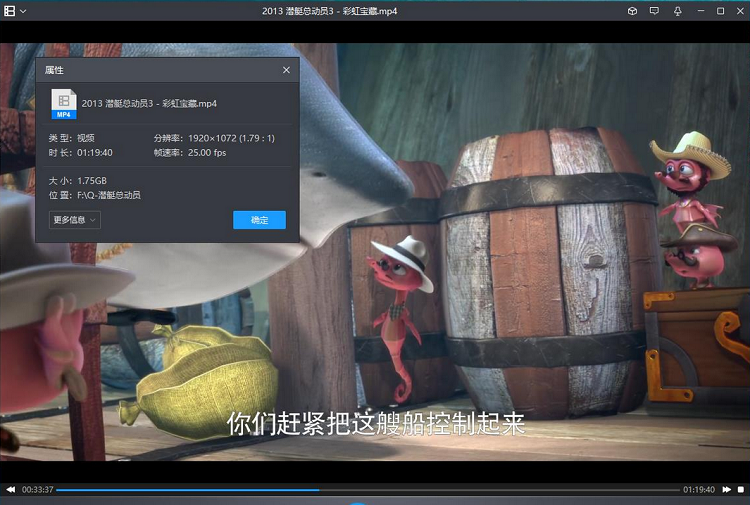The width and height of the screenshot is (750, 505).
Task: Close the video player window
Action: (738, 11)
